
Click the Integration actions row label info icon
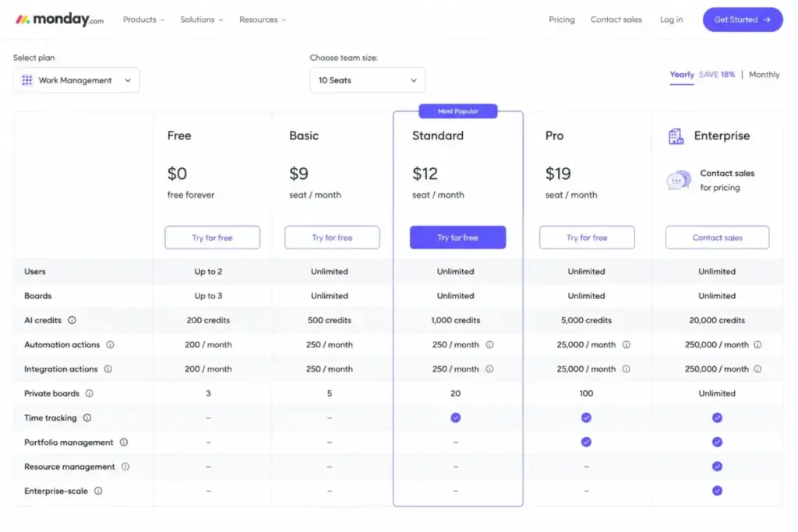click(108, 368)
